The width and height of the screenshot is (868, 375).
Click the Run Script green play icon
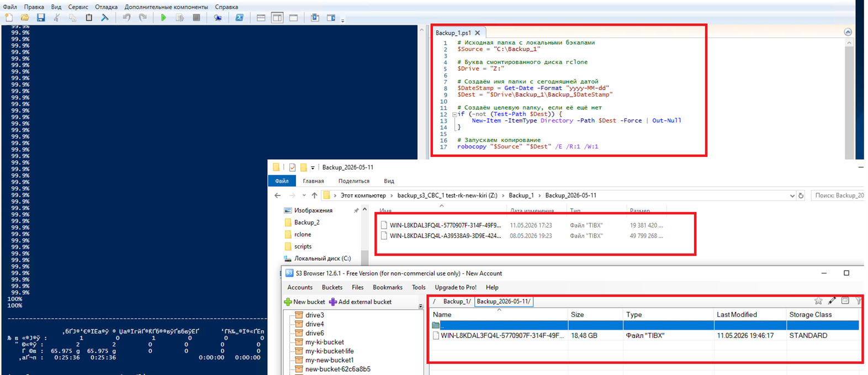pos(163,18)
